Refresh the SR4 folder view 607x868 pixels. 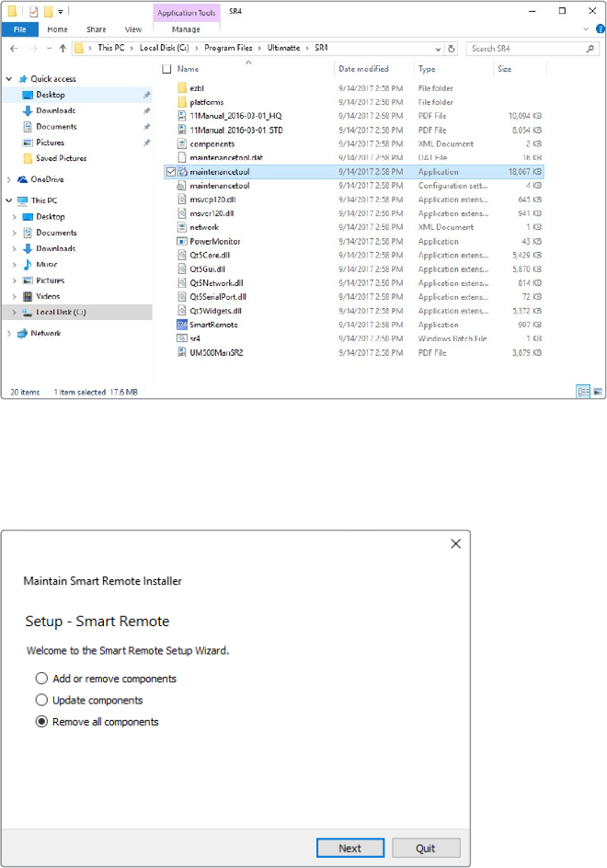tap(452, 49)
